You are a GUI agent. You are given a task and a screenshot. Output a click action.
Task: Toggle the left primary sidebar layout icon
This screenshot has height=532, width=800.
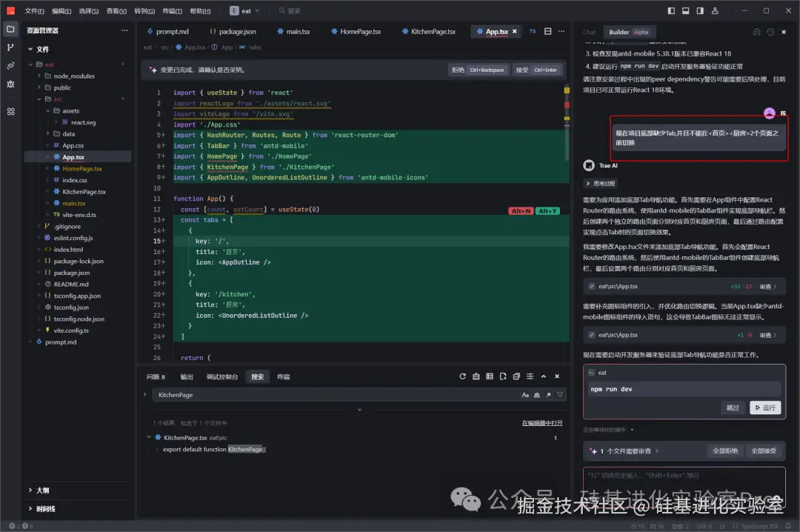(x=671, y=10)
